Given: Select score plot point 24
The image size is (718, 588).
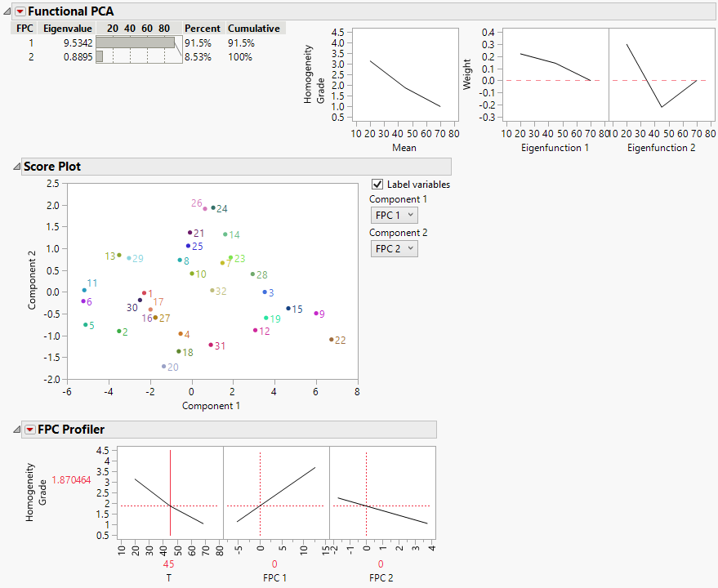Looking at the screenshot, I should click(213, 208).
